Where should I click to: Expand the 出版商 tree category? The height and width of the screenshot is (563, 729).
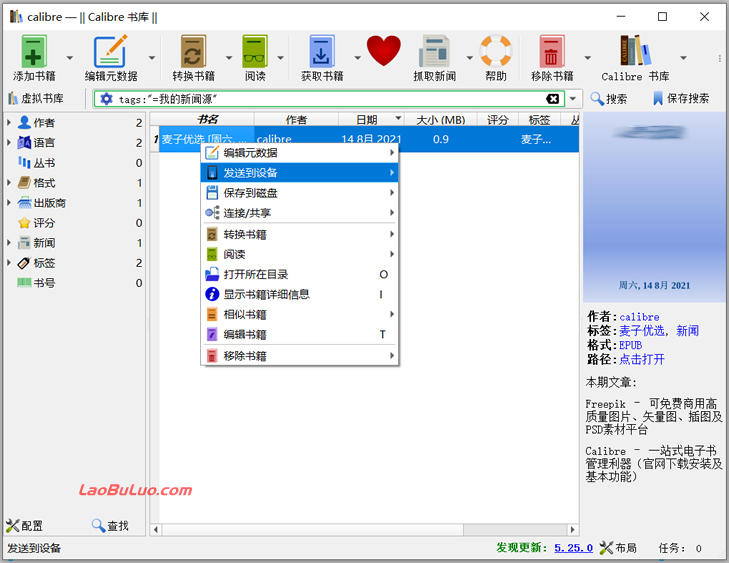pyautogui.click(x=9, y=203)
